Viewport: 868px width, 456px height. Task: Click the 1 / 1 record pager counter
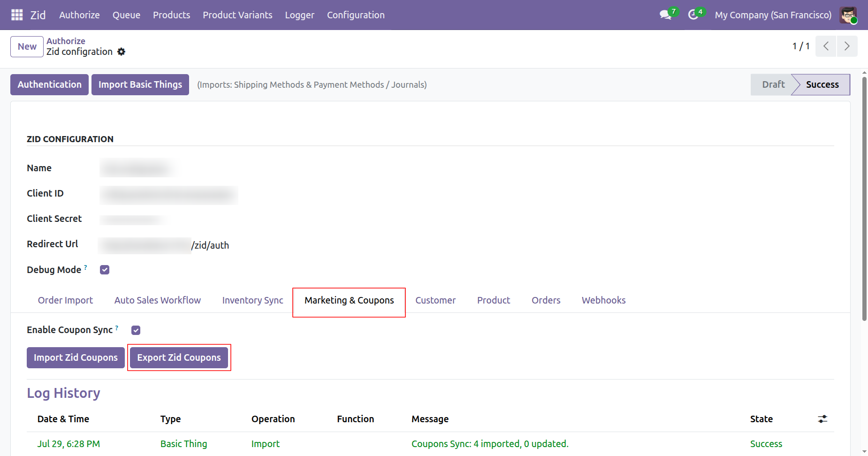(x=801, y=46)
